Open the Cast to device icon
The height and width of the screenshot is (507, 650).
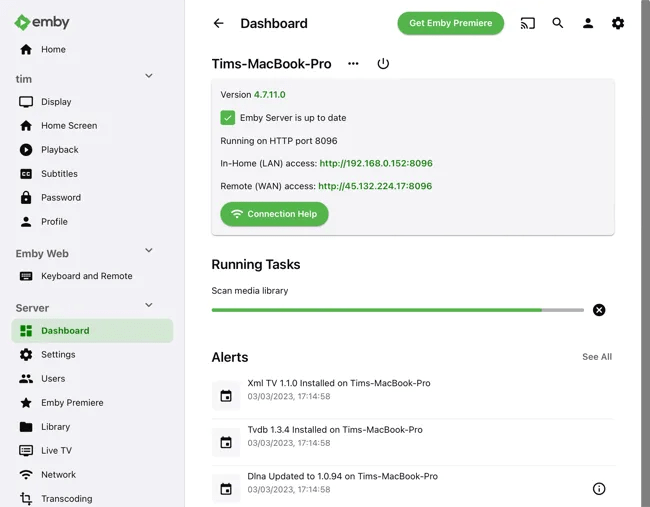[528, 23]
